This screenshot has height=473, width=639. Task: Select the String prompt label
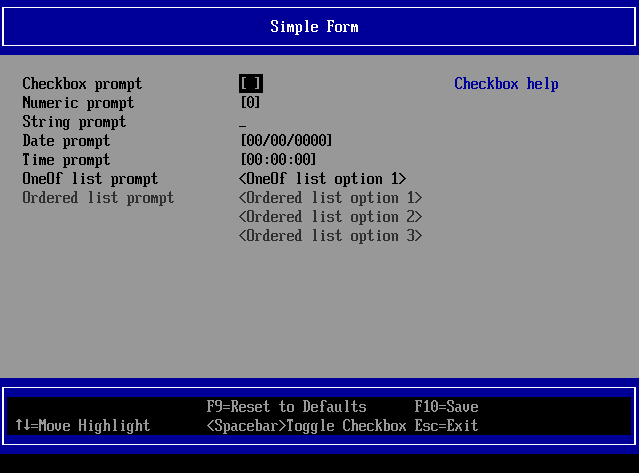pyautogui.click(x=74, y=122)
